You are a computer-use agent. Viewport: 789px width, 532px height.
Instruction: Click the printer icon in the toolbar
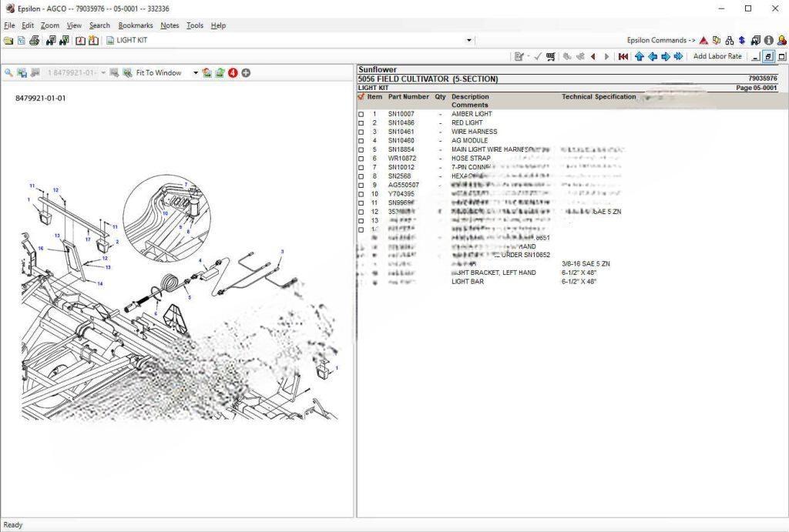tap(35, 41)
